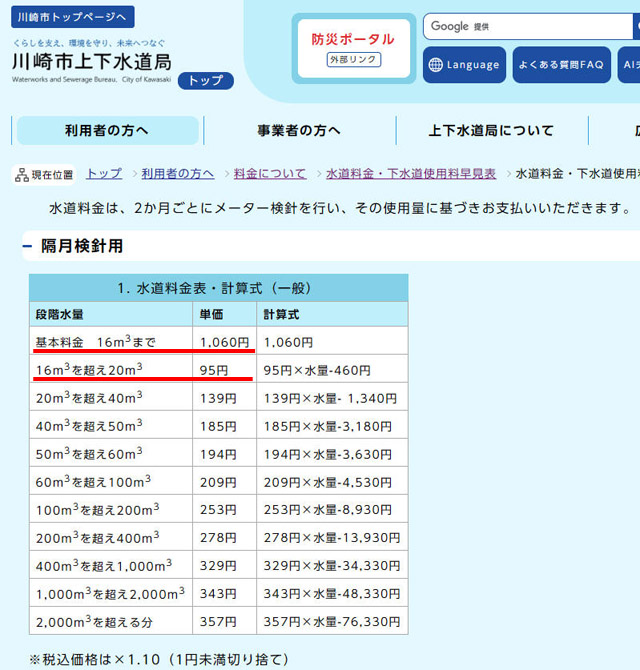Open 川崎市トップページへ button
Screen dimensions: 640x670
[x=73, y=17]
